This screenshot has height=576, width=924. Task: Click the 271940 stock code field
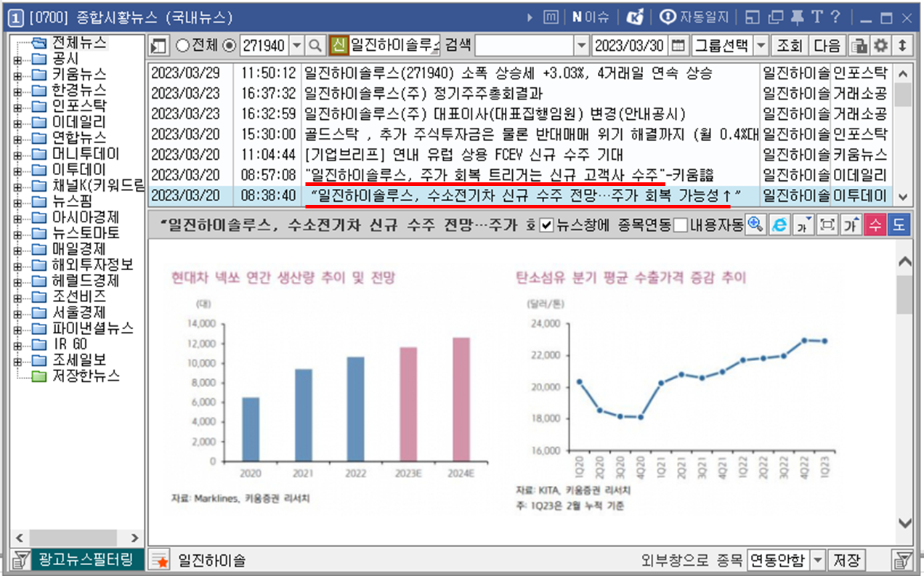tap(264, 45)
